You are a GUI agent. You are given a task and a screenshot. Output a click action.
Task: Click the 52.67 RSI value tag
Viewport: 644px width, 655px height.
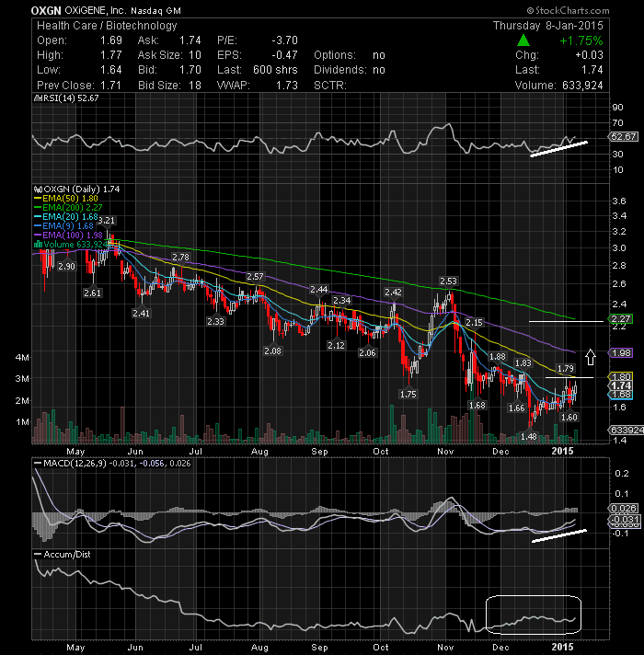pos(624,136)
